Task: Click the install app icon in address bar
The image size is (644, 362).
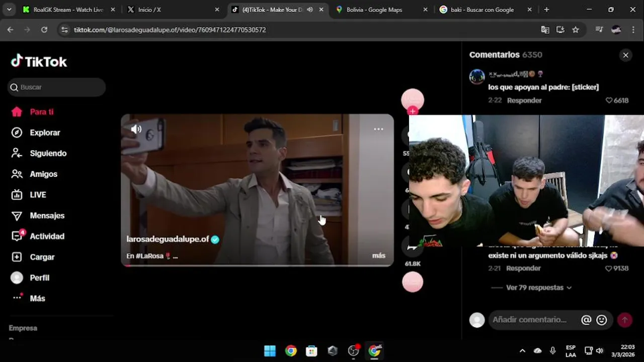Action: point(560,30)
